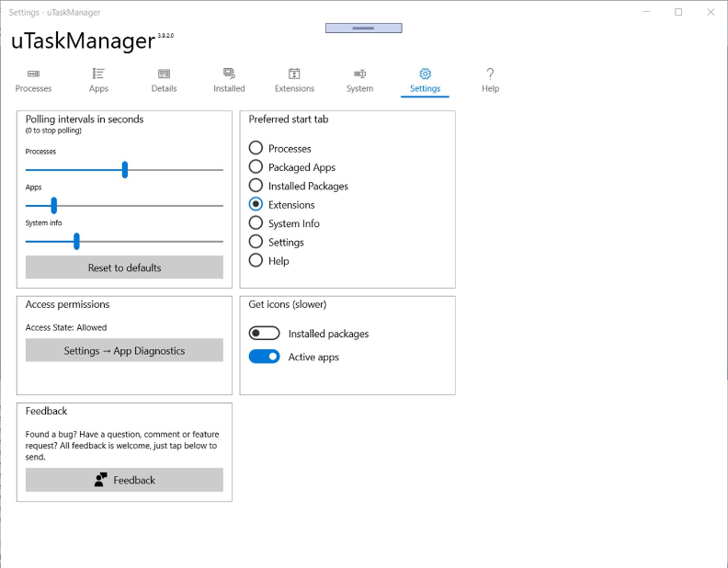
Task: Click the Get icons (slower) heading
Action: (288, 304)
